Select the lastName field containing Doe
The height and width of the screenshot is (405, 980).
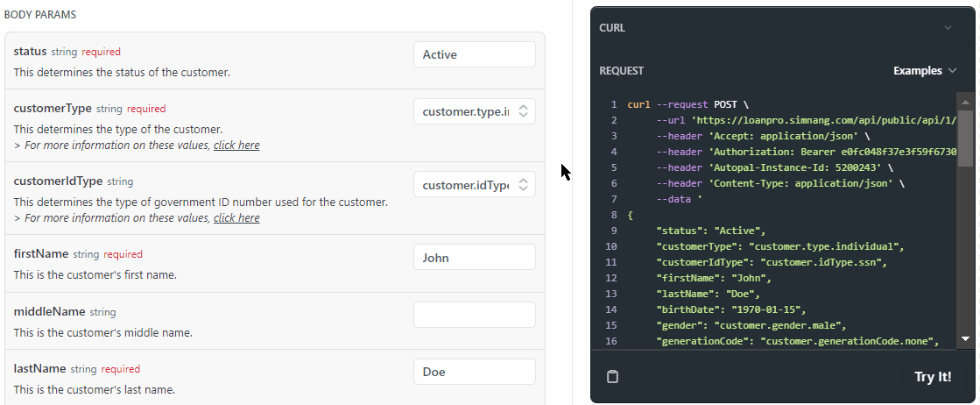[474, 372]
